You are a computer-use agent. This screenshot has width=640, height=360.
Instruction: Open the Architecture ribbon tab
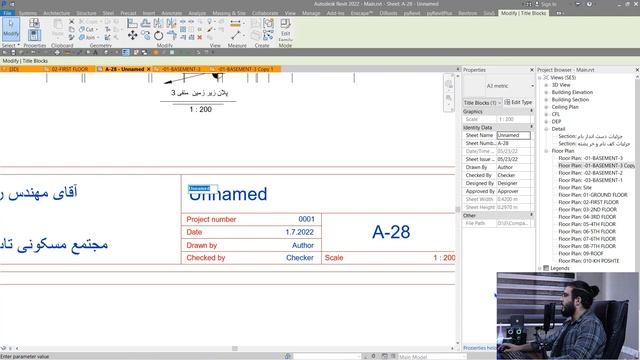click(x=56, y=13)
